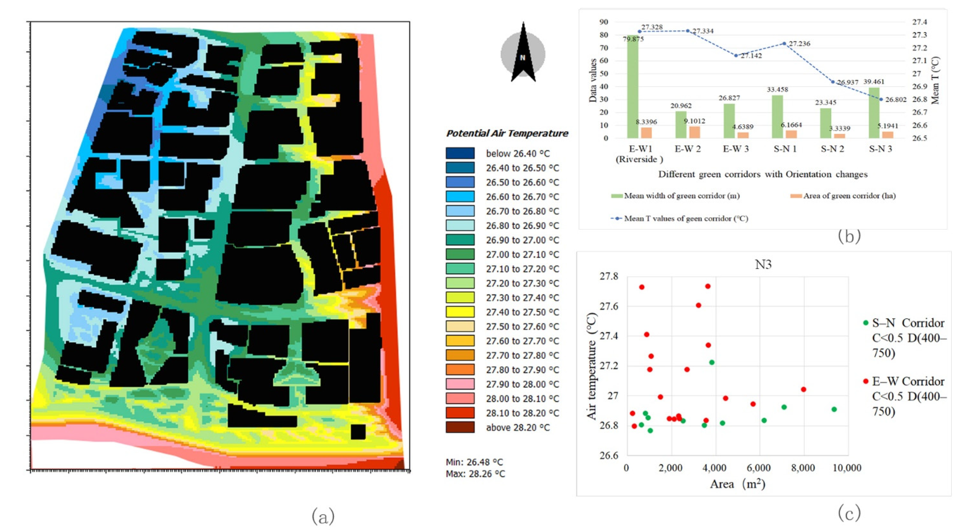
Task: Click the E-W 2 orange area bar
Action: coord(695,132)
